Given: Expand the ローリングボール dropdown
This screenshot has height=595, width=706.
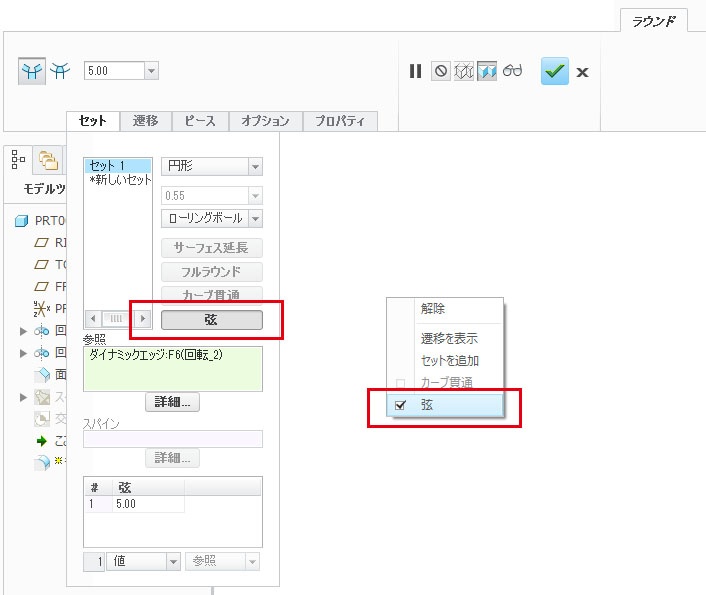Looking at the screenshot, I should [255, 218].
